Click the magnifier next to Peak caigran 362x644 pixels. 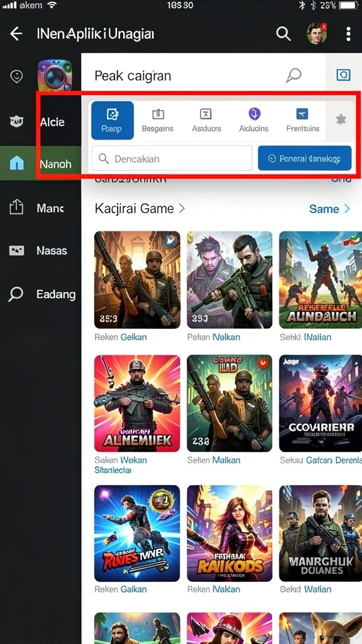[x=293, y=75]
